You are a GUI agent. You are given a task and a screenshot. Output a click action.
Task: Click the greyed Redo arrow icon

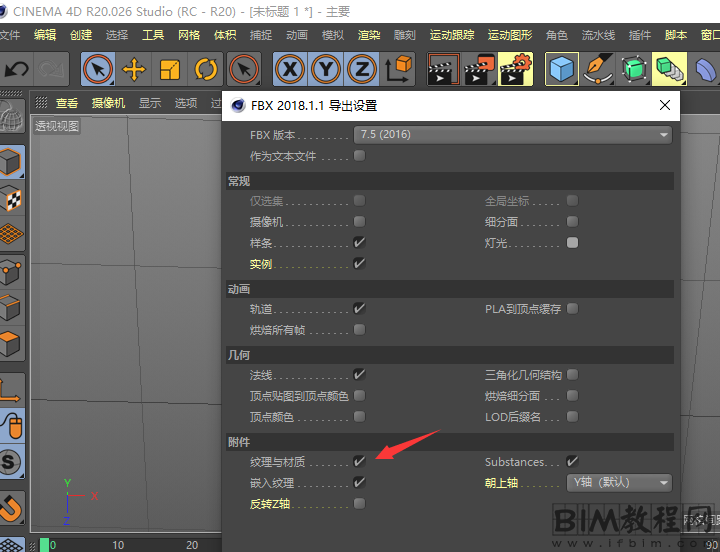(x=51, y=69)
